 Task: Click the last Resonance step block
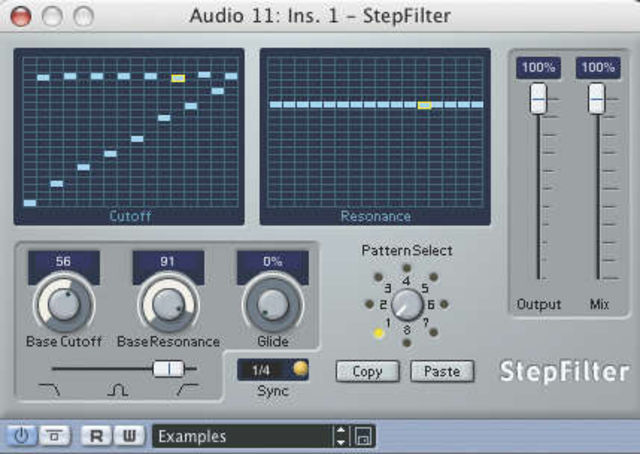[477, 105]
